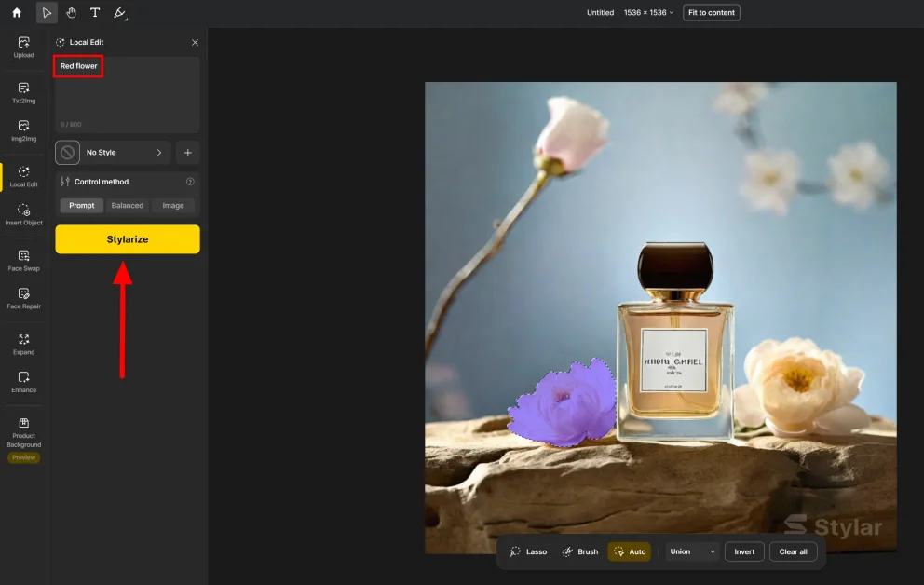Open the Insert Object tool
This screenshot has width=924, height=585.
coord(23,214)
